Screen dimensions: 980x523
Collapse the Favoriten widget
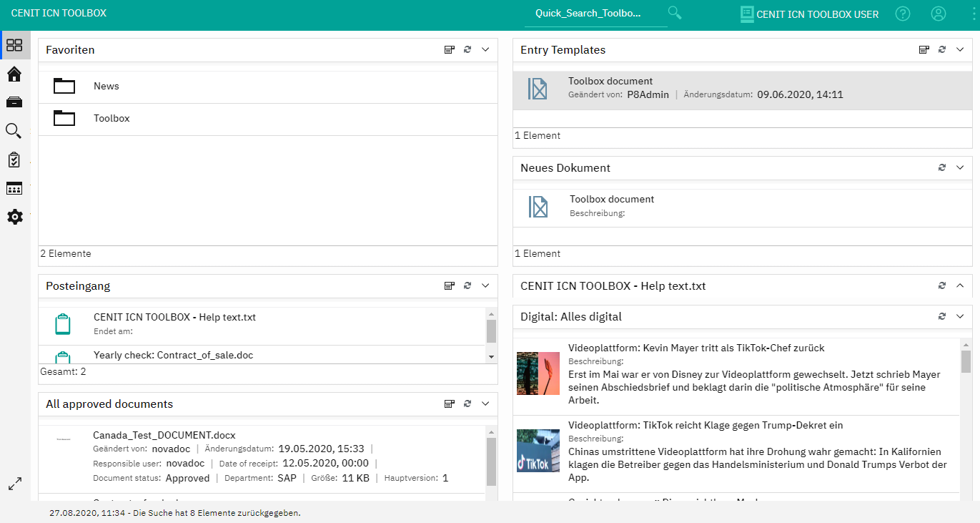[x=485, y=49]
